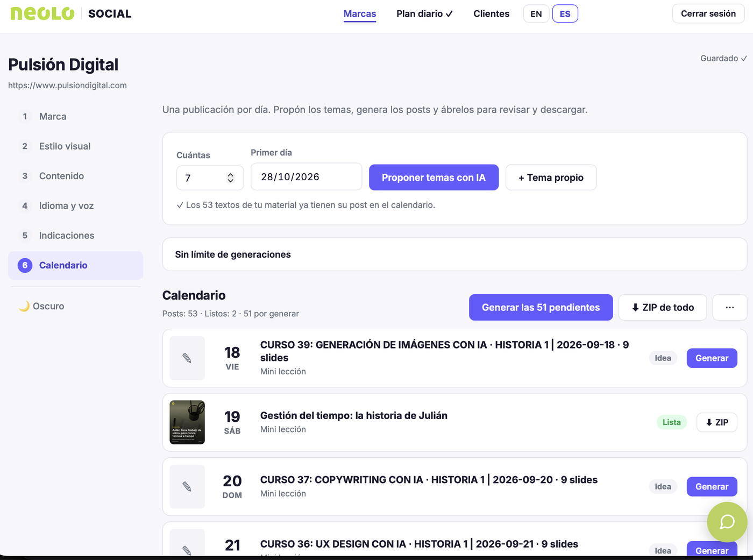Click + Tema propio button
Image resolution: width=753 pixels, height=560 pixels.
point(551,178)
